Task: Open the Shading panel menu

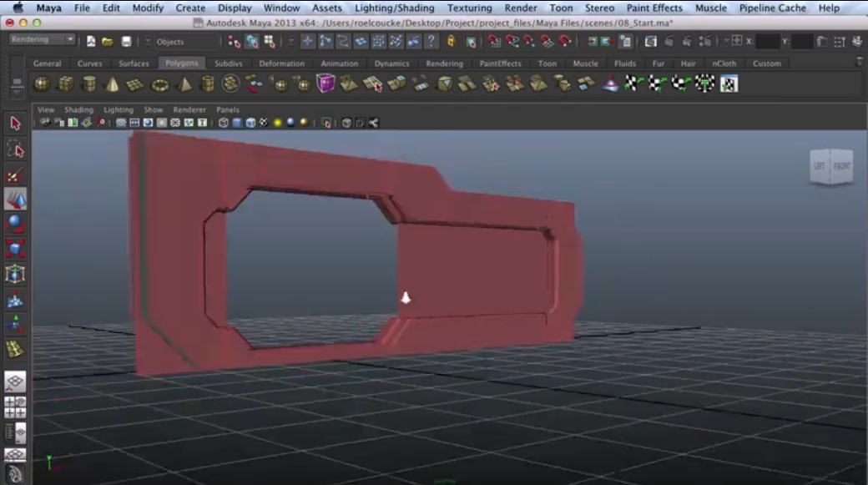Action: [x=79, y=109]
